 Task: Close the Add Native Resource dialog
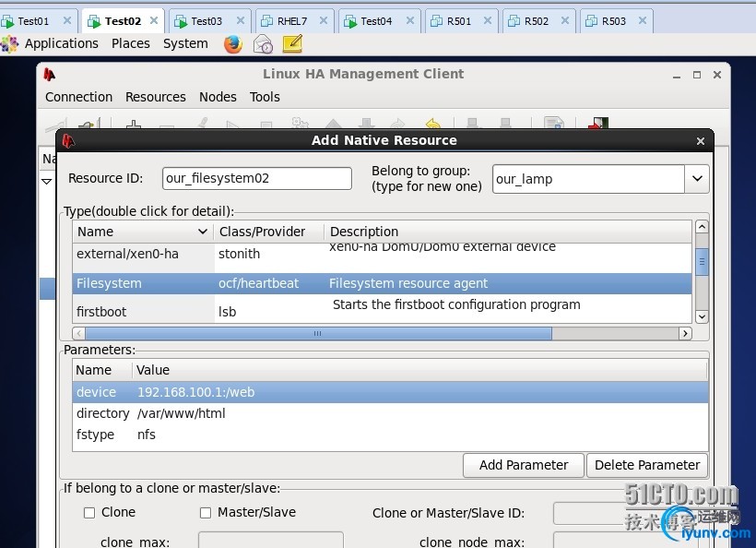tap(701, 141)
